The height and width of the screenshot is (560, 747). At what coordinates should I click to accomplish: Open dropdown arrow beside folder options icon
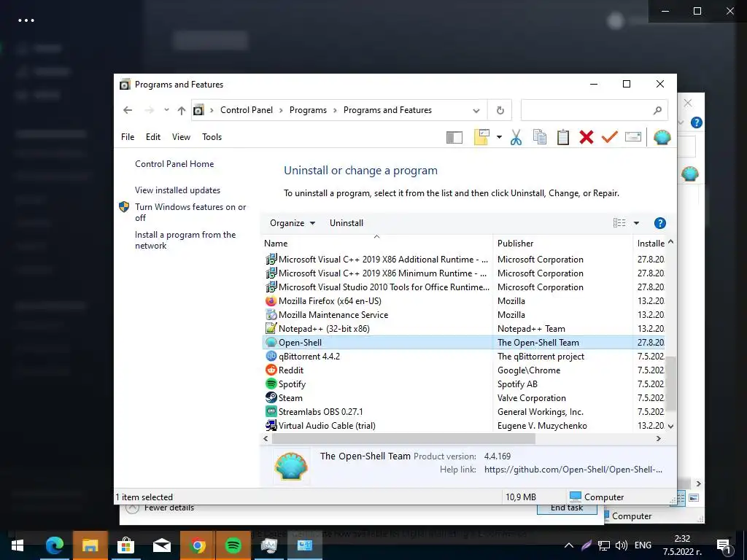pos(499,137)
